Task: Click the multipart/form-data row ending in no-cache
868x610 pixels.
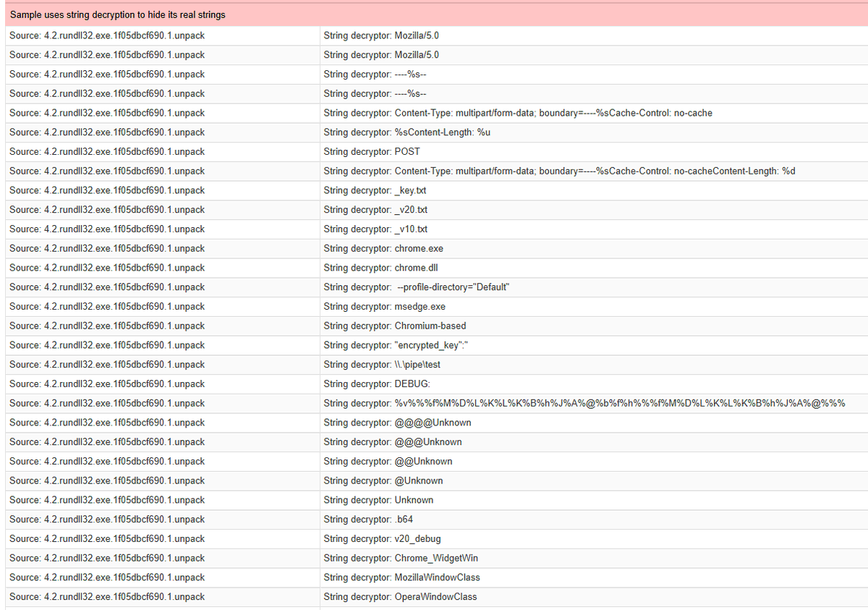Action: click(594, 113)
